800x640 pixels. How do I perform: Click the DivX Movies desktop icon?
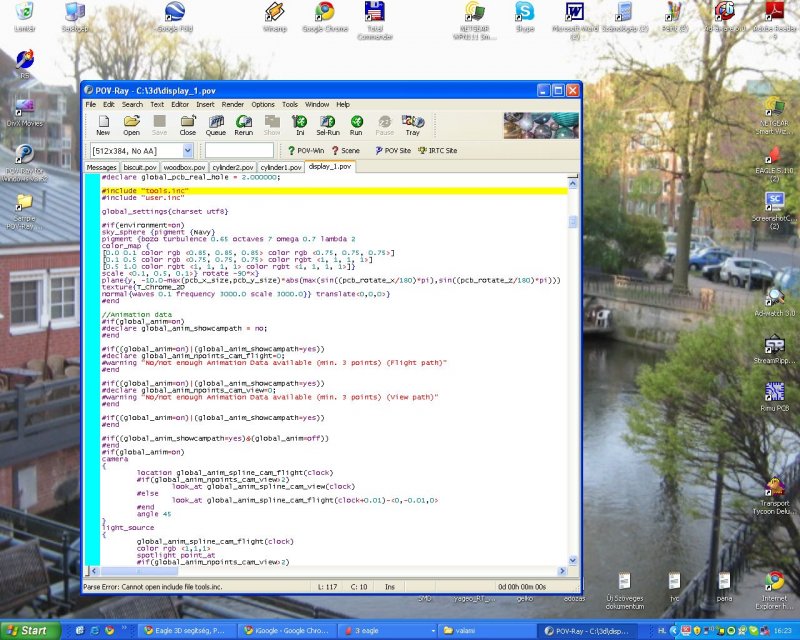(24, 113)
